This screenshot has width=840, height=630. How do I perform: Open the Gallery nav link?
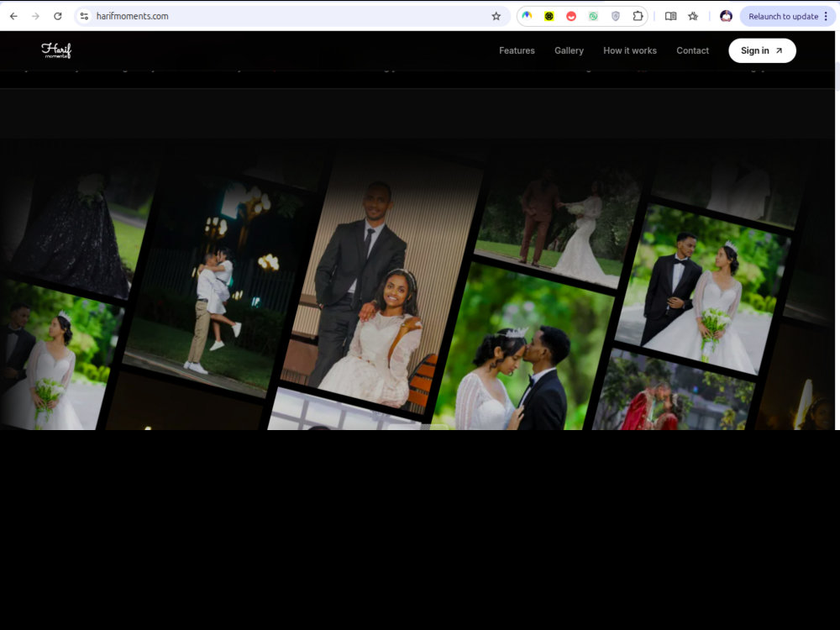pos(569,50)
